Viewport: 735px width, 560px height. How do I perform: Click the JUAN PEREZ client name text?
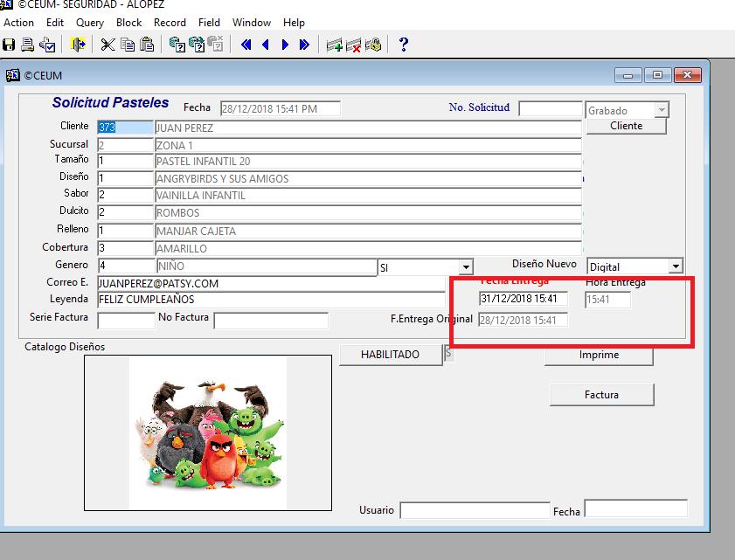tap(184, 128)
